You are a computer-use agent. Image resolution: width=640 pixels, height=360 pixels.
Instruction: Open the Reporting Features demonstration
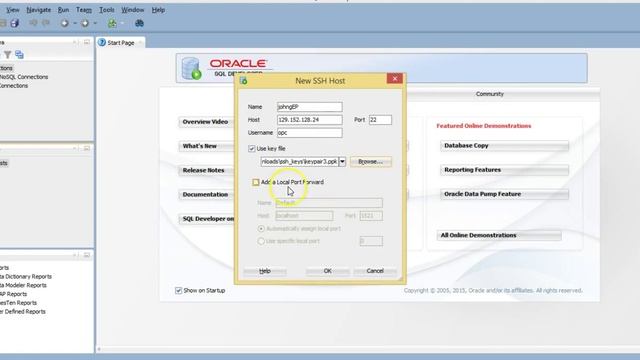[504, 170]
